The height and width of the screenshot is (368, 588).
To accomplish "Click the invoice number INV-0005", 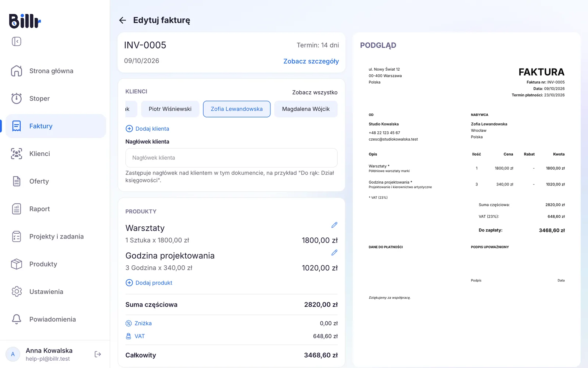I will point(145,45).
